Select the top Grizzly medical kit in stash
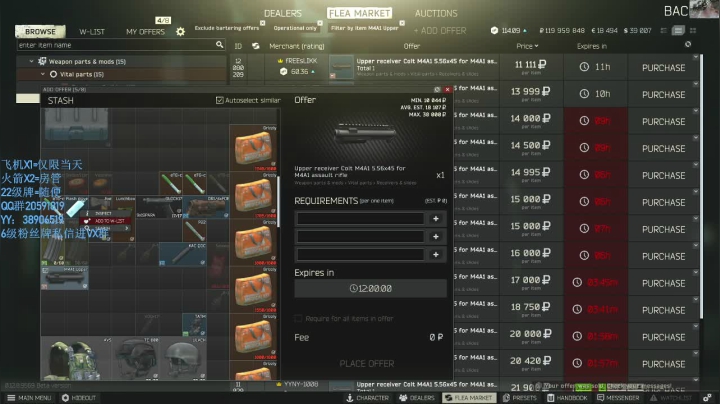The height and width of the screenshot is (404, 720). pyautogui.click(x=253, y=148)
